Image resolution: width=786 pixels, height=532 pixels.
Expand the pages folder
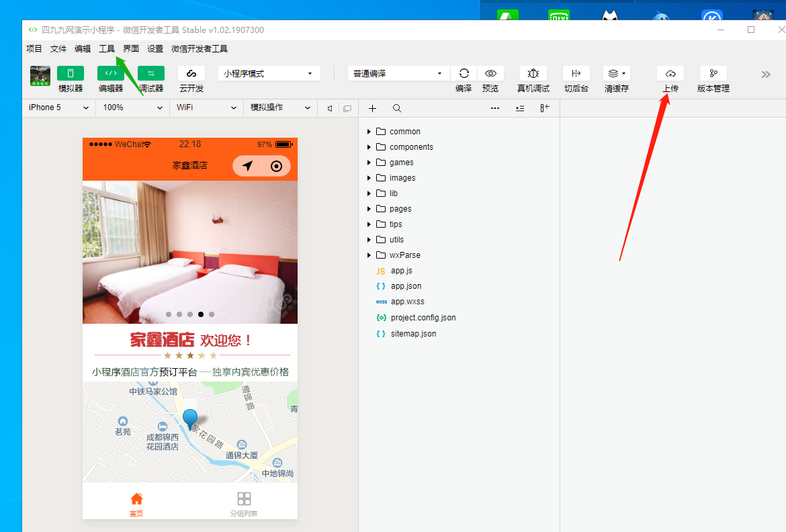(400, 209)
